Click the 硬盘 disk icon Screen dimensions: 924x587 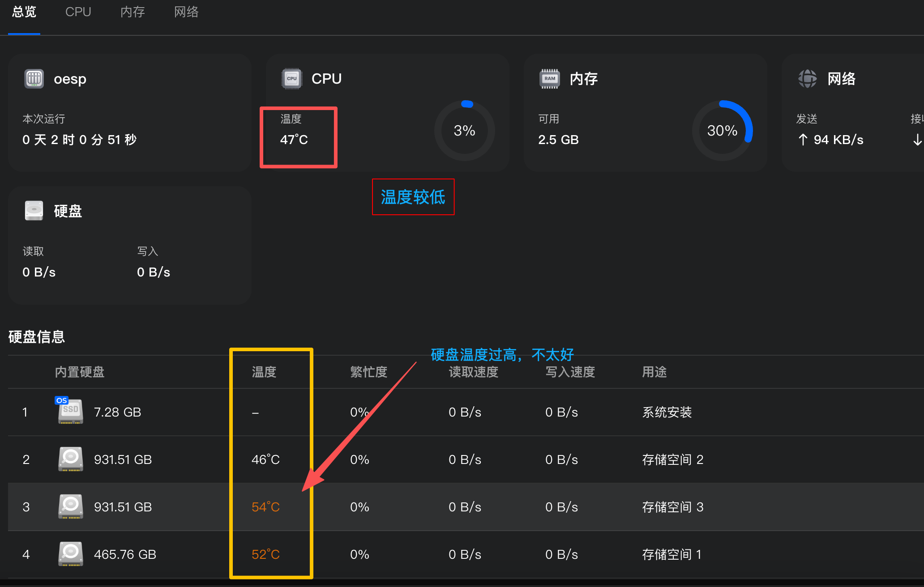click(34, 210)
